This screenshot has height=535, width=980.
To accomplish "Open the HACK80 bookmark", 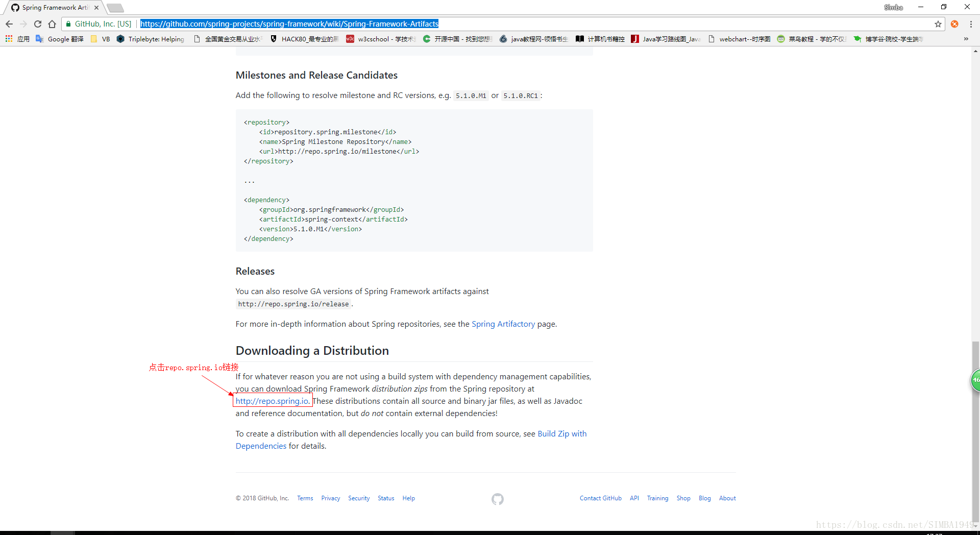I will 305,39.
